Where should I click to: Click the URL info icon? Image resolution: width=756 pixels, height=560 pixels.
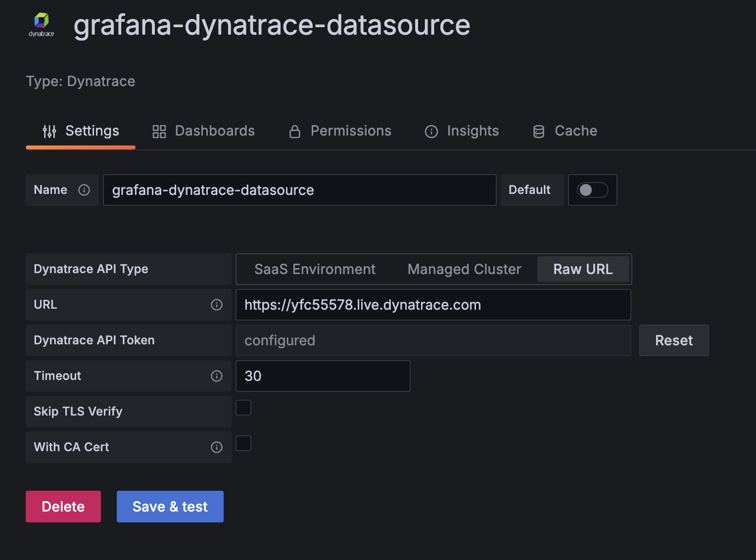[x=217, y=305]
